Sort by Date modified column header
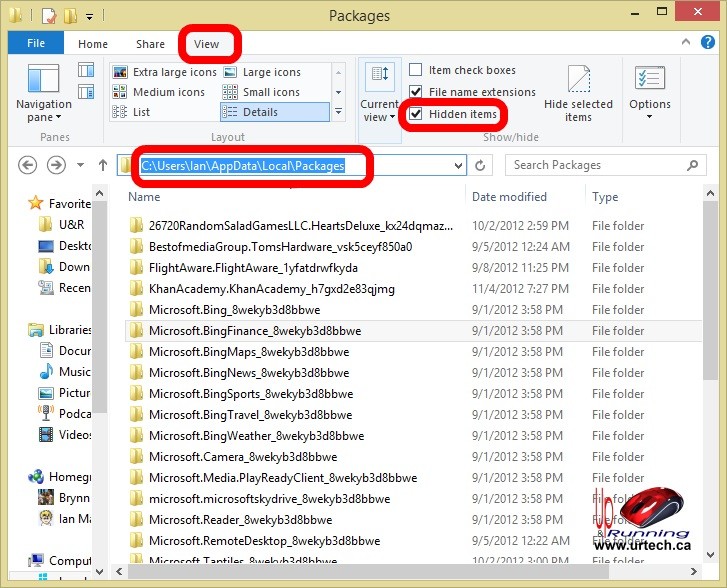Image resolution: width=727 pixels, height=588 pixels. pos(509,197)
